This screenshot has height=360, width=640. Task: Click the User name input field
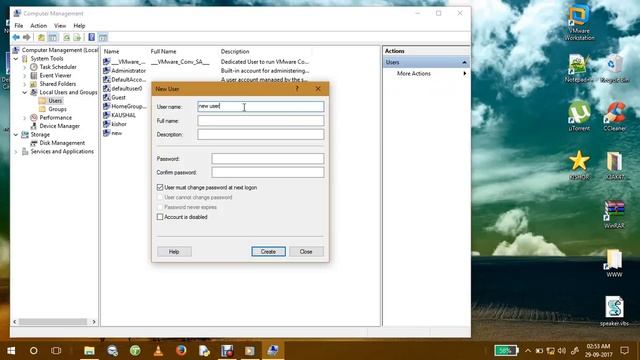[261, 107]
